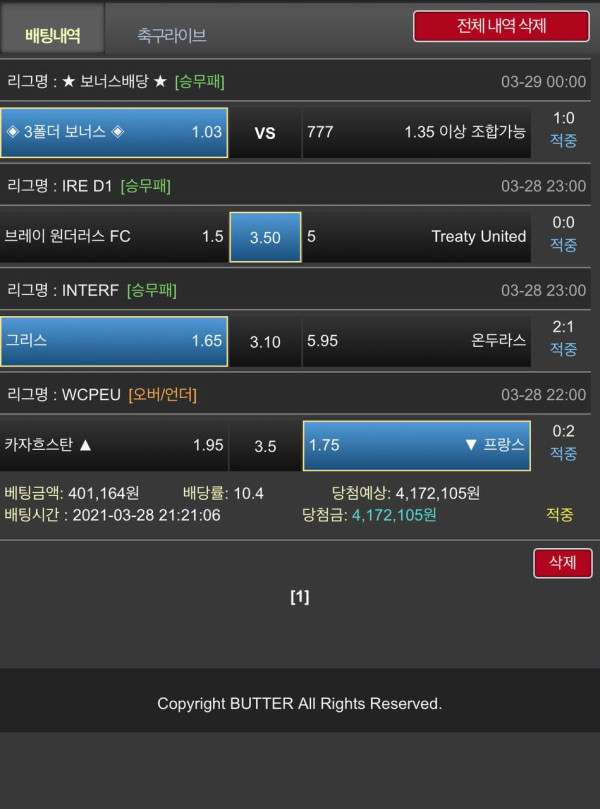The height and width of the screenshot is (809, 600).
Task: Open the 배팅내역 tab
Action: click(52, 35)
